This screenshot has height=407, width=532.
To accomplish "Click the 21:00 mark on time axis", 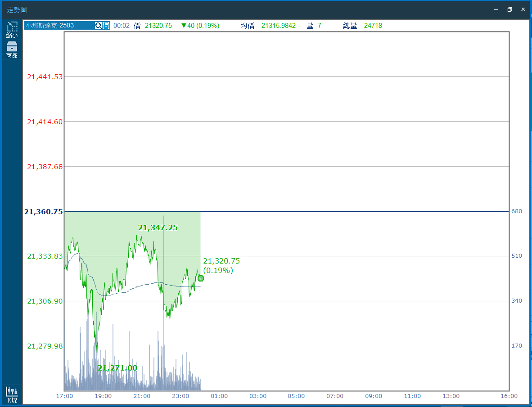I will click(x=142, y=396).
